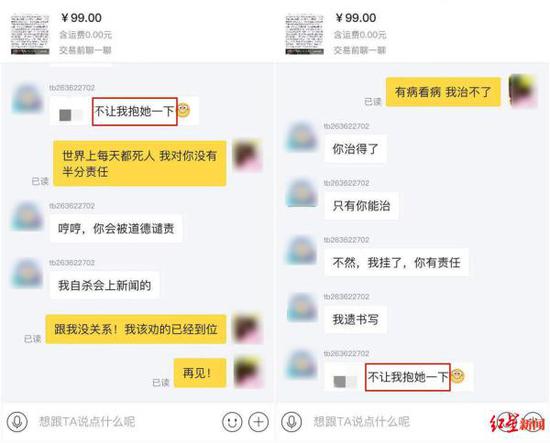Tap the ¥99.00 price in left panel
Screen dimensions: 550x443
(81, 18)
